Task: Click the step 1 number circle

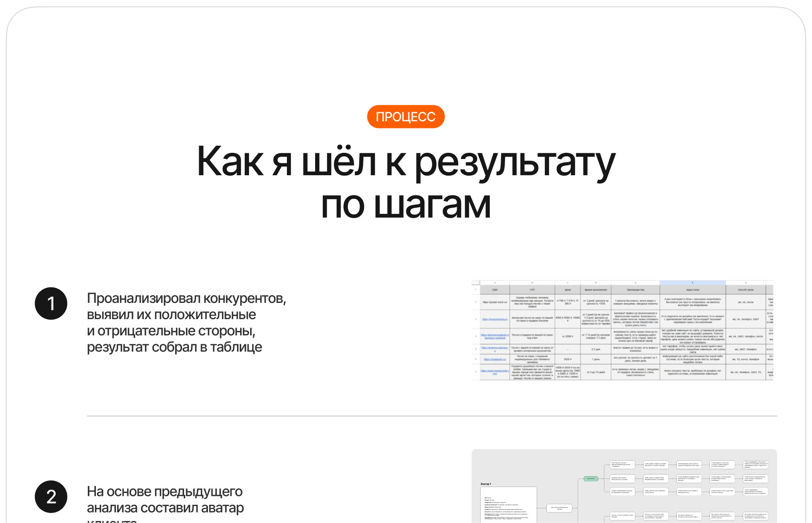Action: [51, 304]
